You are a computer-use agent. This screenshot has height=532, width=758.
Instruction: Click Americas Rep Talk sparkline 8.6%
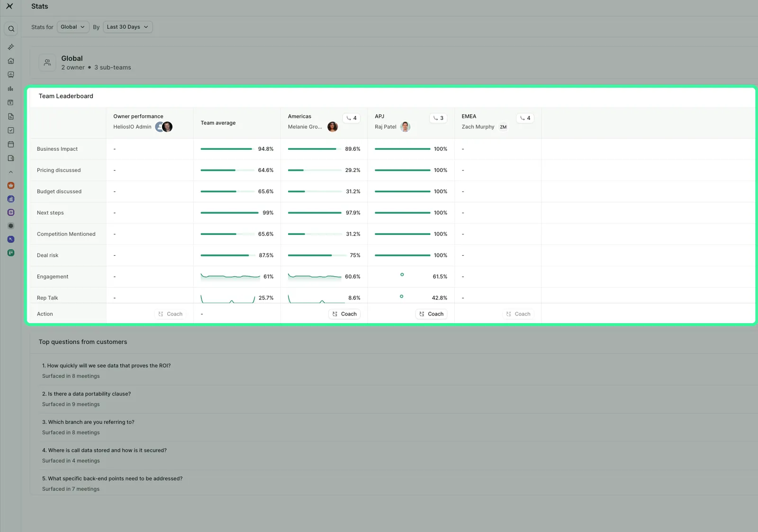coord(316,298)
